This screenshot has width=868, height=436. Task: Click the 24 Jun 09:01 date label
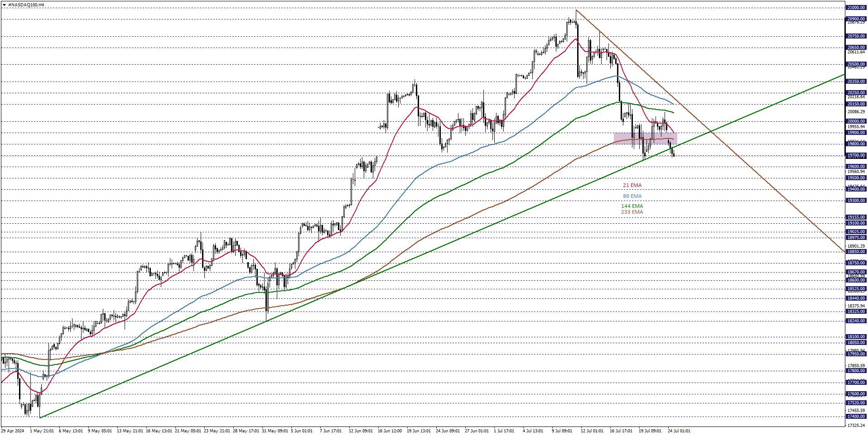(448, 431)
